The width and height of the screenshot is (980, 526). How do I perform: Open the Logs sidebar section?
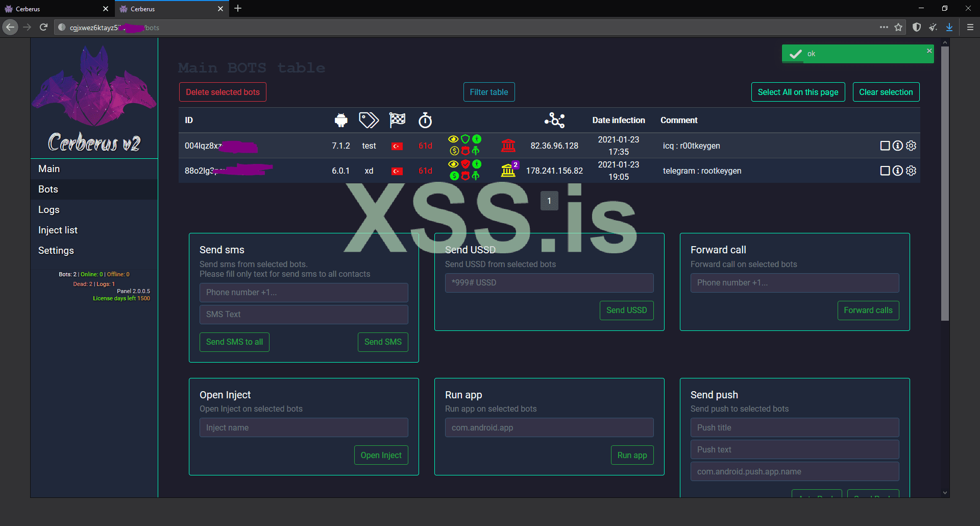point(94,210)
